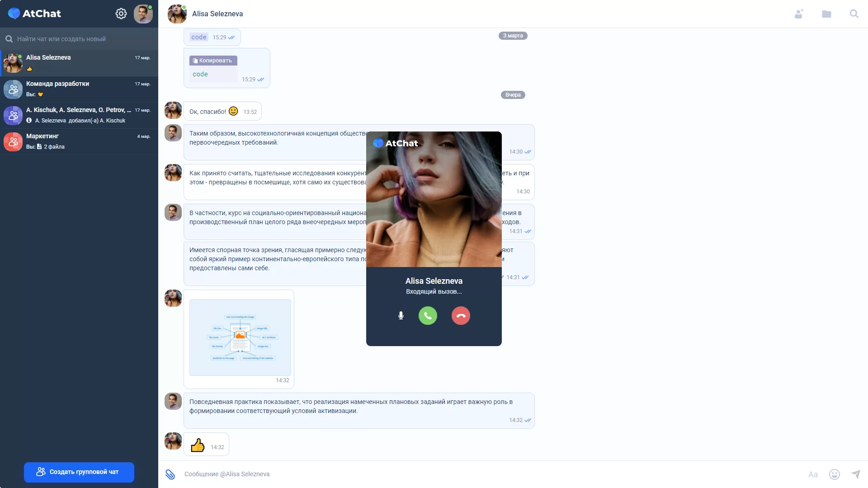The height and width of the screenshot is (488, 868).
Task: Select the Команда разработки chat
Action: [79, 89]
